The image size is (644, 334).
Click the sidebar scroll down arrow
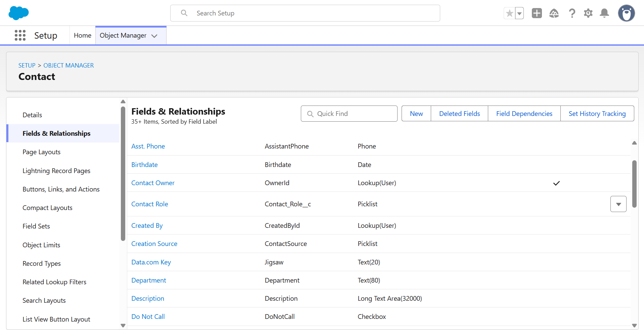pyautogui.click(x=123, y=325)
